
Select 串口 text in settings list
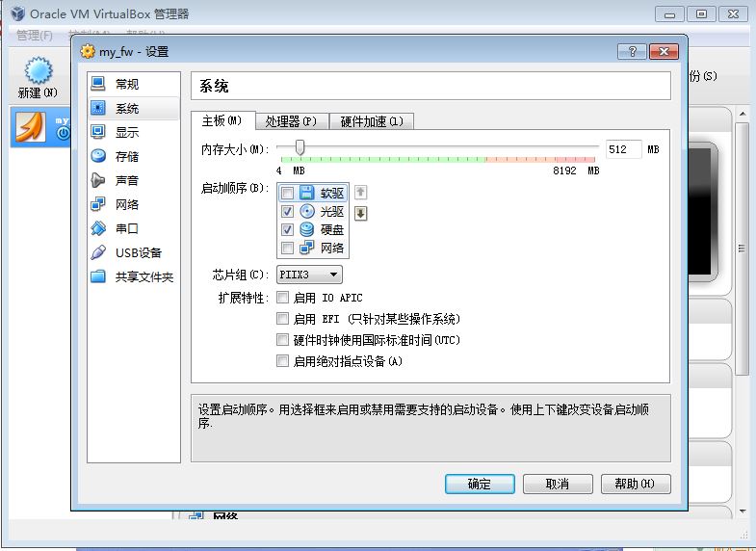(127, 229)
